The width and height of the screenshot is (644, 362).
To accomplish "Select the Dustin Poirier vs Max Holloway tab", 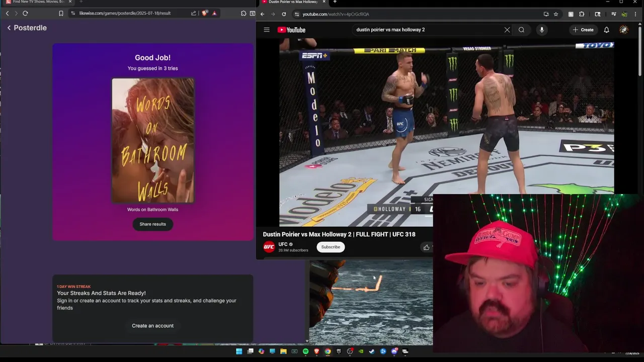I will tap(293, 2).
